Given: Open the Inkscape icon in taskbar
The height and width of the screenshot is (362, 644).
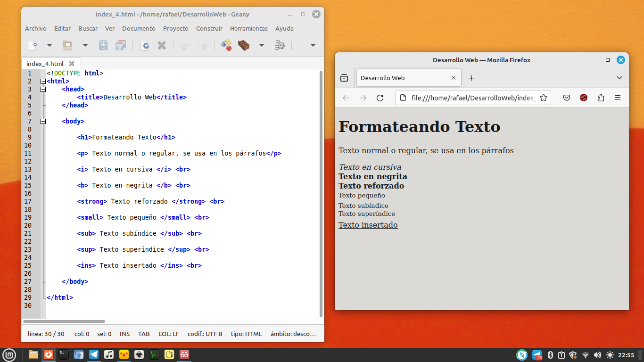Looking at the screenshot, I should pos(139,355).
